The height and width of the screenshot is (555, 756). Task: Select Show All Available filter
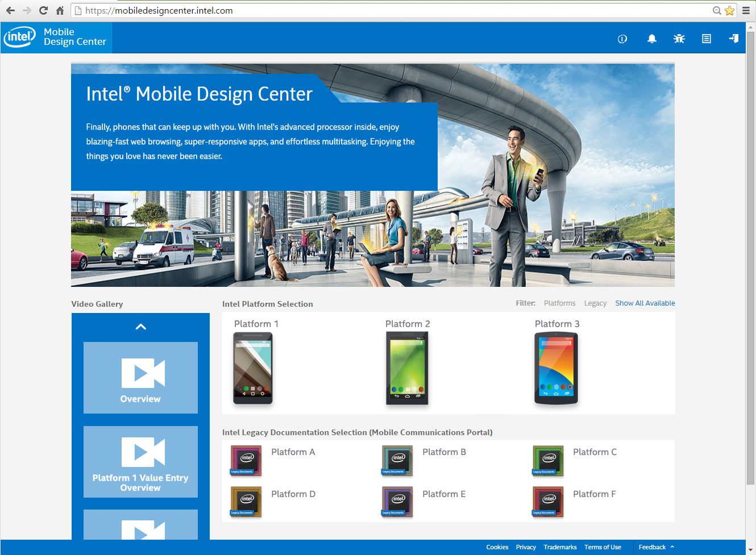tap(645, 303)
